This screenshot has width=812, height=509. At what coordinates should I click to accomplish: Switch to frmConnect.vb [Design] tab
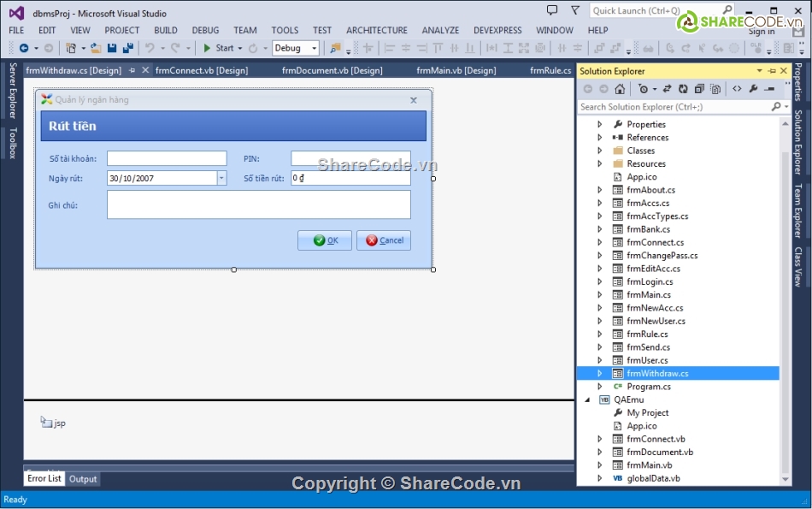202,70
